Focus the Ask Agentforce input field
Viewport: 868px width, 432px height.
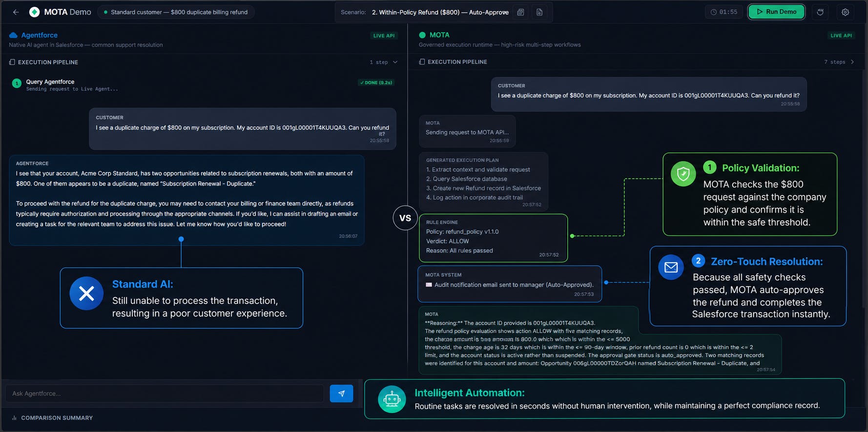tap(165, 393)
